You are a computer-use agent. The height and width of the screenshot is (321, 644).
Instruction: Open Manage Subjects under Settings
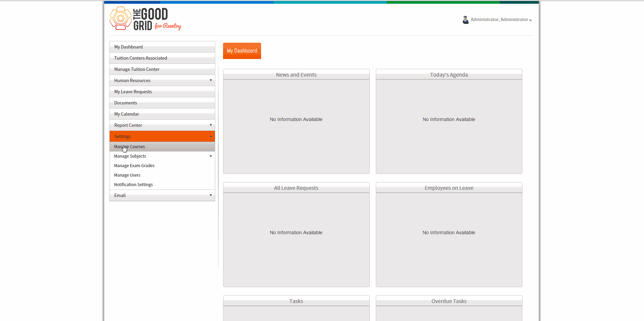coord(162,156)
